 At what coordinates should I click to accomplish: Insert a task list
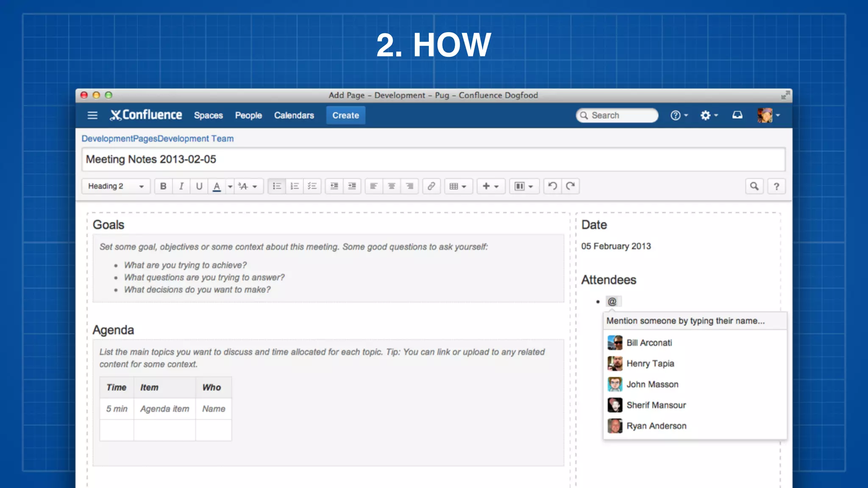[x=312, y=186]
